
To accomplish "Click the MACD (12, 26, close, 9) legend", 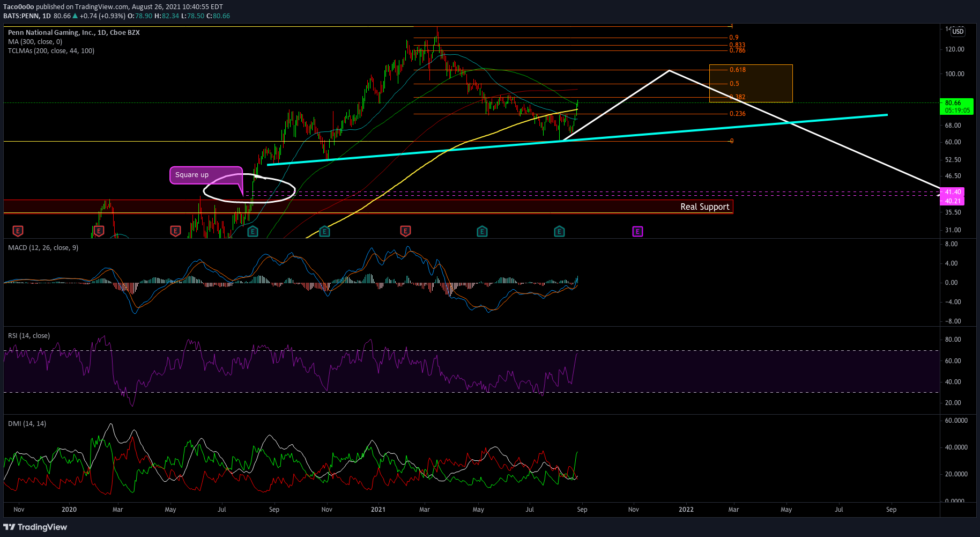I will pos(43,248).
